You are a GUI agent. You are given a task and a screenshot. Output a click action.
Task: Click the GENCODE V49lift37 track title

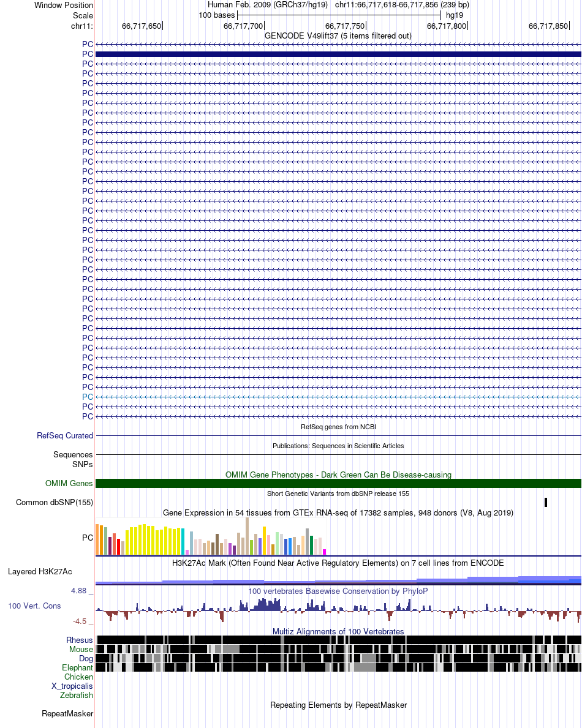pos(338,36)
